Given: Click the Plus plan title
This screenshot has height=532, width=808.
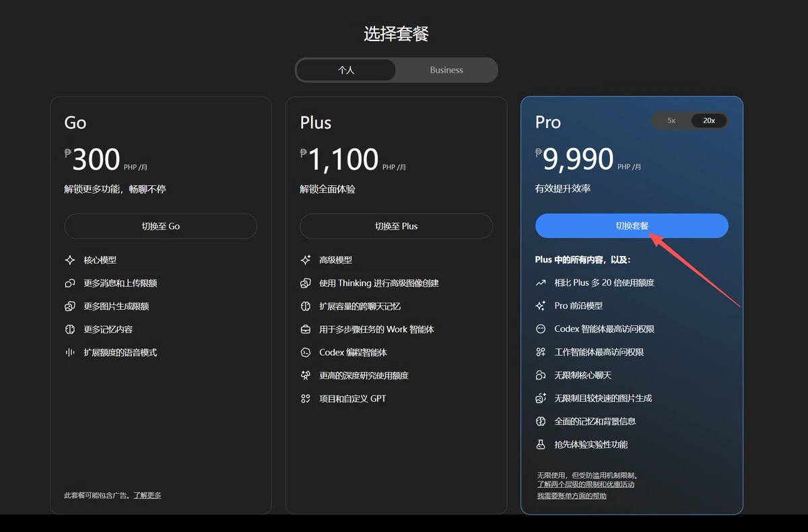Looking at the screenshot, I should tap(316, 123).
